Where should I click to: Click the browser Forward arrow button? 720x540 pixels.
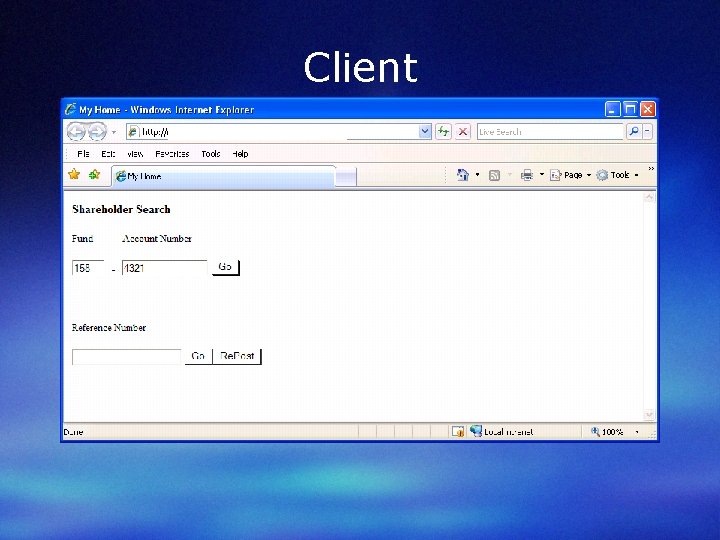[x=97, y=132]
